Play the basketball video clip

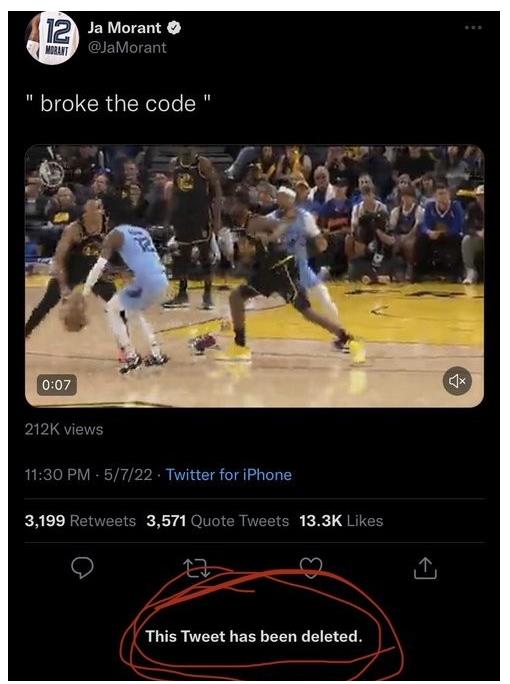254,276
